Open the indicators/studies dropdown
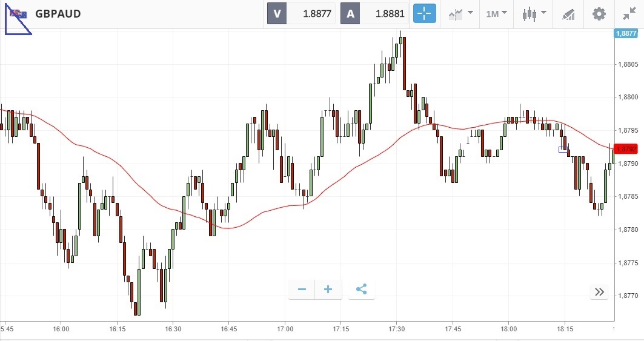 460,13
